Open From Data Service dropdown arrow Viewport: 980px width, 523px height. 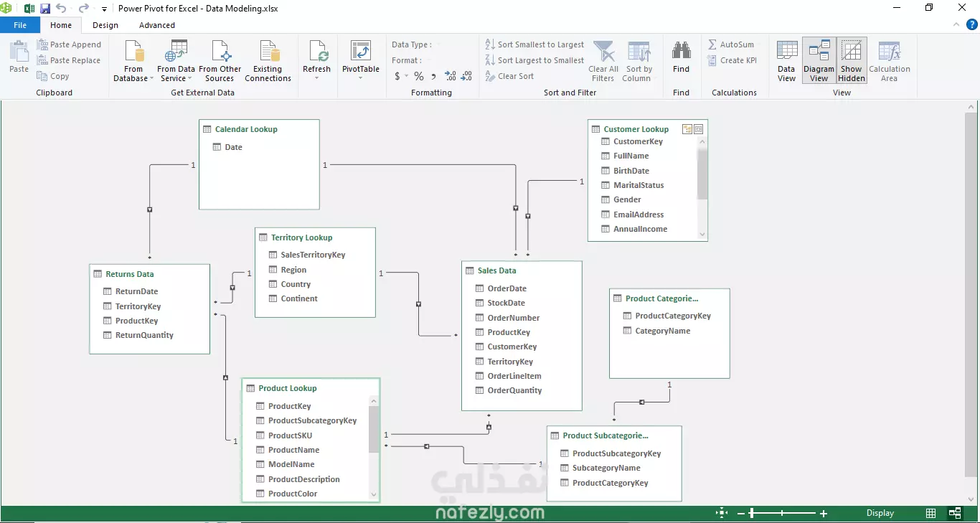pyautogui.click(x=192, y=79)
